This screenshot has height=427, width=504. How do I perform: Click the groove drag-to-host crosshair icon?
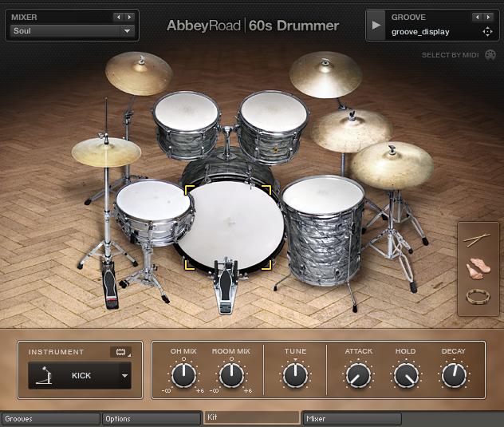click(x=487, y=32)
